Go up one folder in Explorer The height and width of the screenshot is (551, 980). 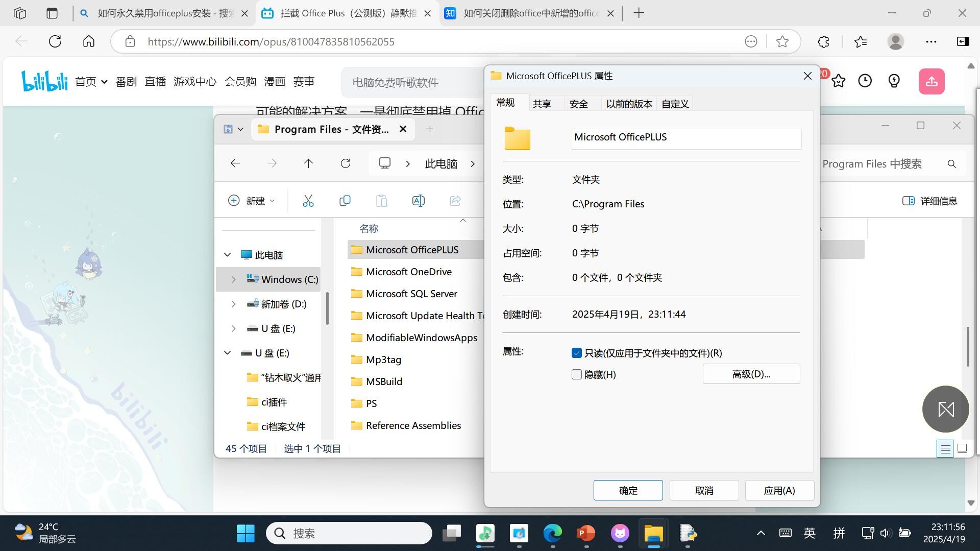click(x=308, y=163)
